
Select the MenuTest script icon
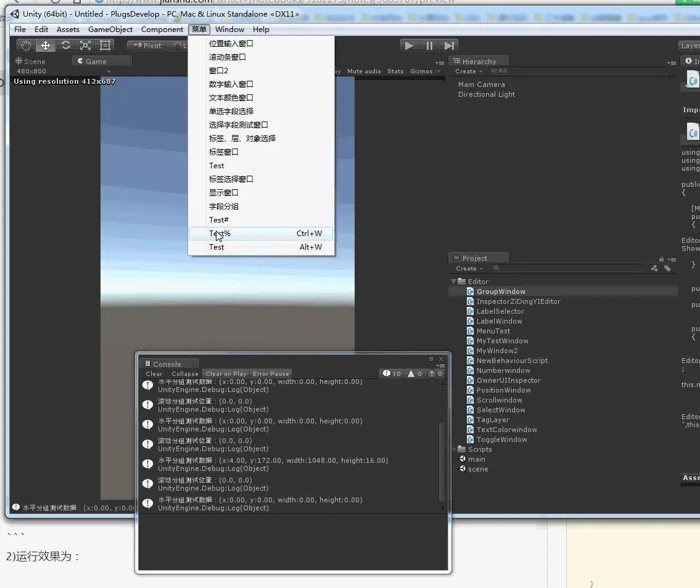(470, 331)
